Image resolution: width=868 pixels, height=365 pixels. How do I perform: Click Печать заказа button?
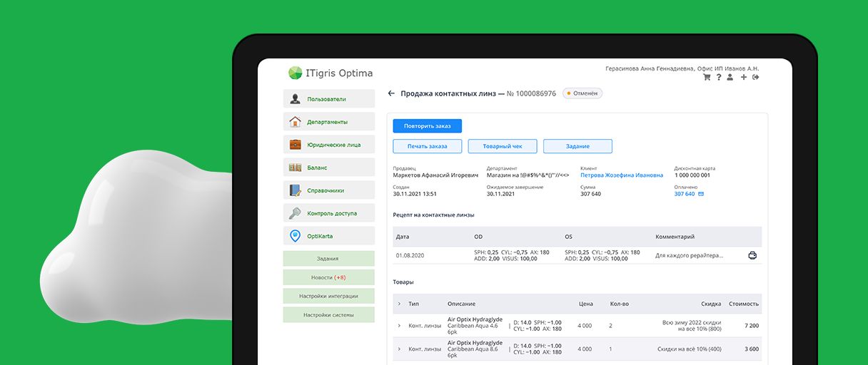pos(428,146)
